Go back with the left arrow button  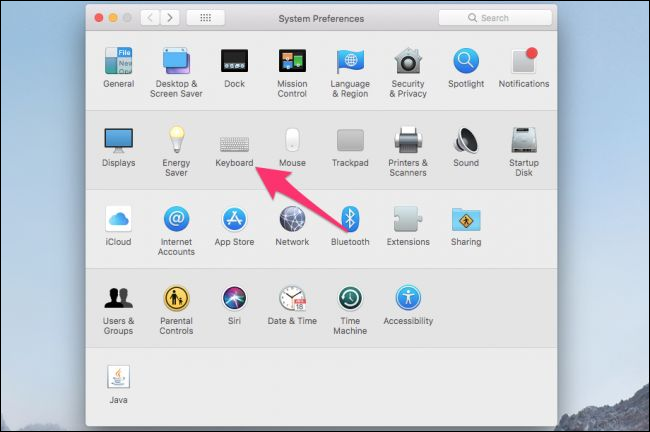[x=150, y=18]
